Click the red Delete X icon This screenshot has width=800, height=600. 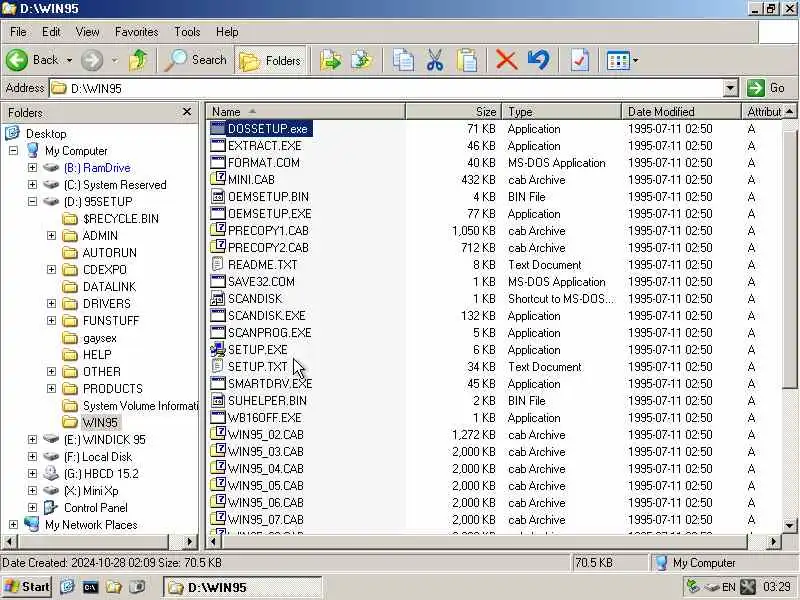click(506, 60)
